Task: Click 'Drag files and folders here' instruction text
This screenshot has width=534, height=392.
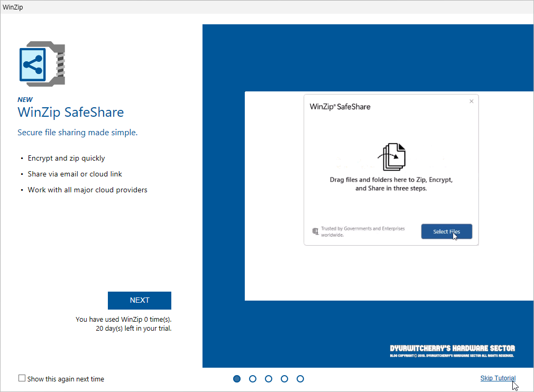Action: (391, 184)
